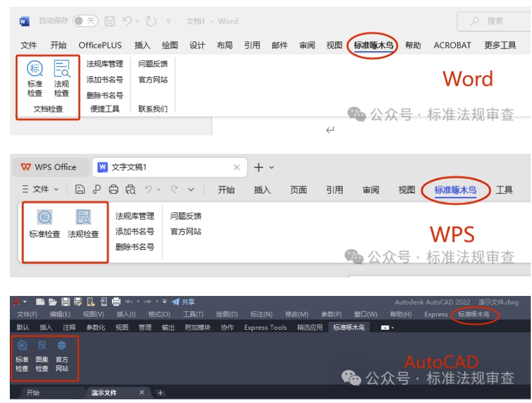Click 标准检查 icon in AutoCAD ribbon
This screenshot has height=403, width=532.
tap(22, 346)
